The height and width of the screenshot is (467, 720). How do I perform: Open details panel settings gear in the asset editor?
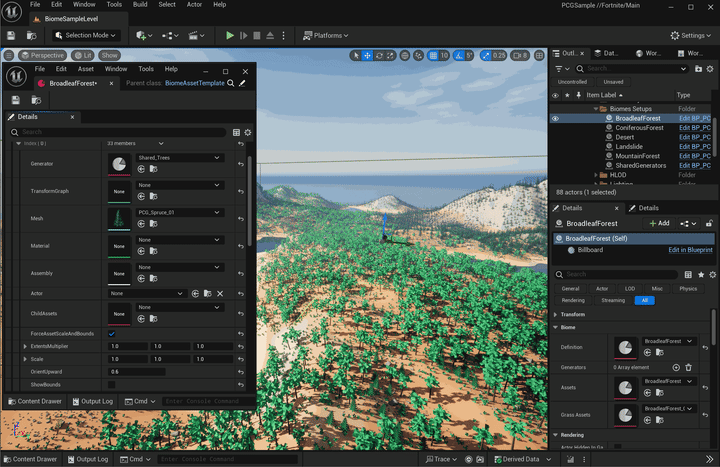(248, 132)
